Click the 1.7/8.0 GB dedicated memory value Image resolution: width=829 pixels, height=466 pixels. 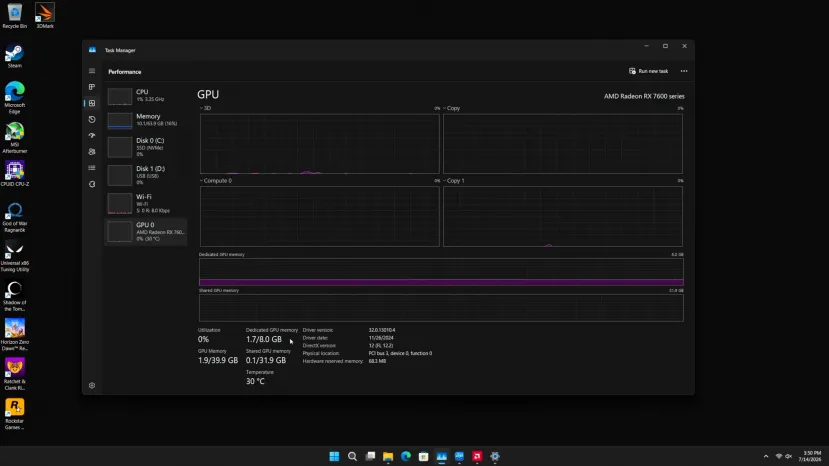coord(264,340)
